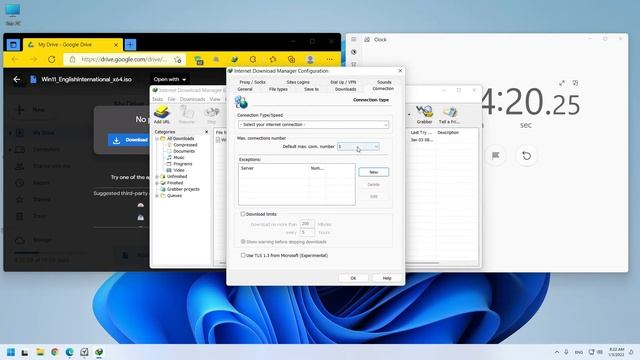
Task: Toggle Show warning before stopping downloads
Action: pyautogui.click(x=243, y=242)
